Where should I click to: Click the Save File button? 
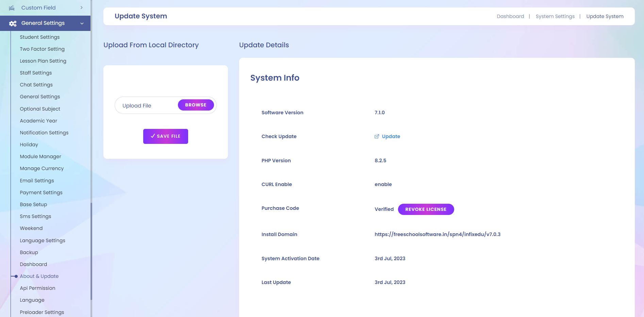[165, 136]
